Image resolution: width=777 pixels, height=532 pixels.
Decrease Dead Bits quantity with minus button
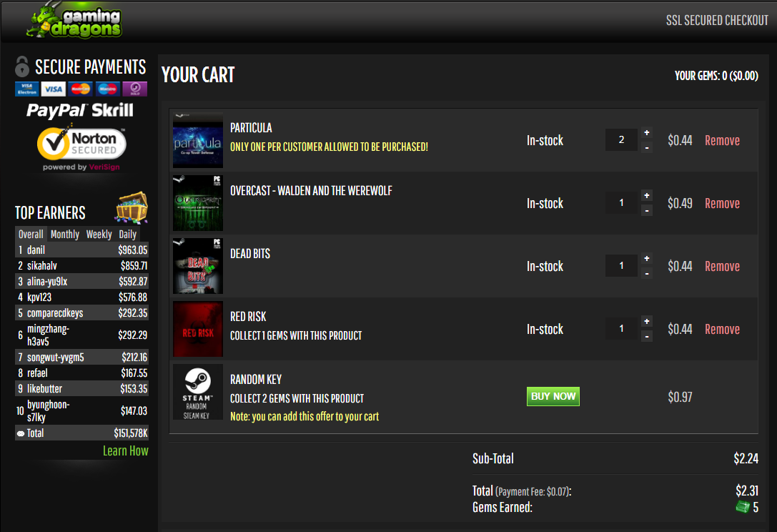coord(647,274)
